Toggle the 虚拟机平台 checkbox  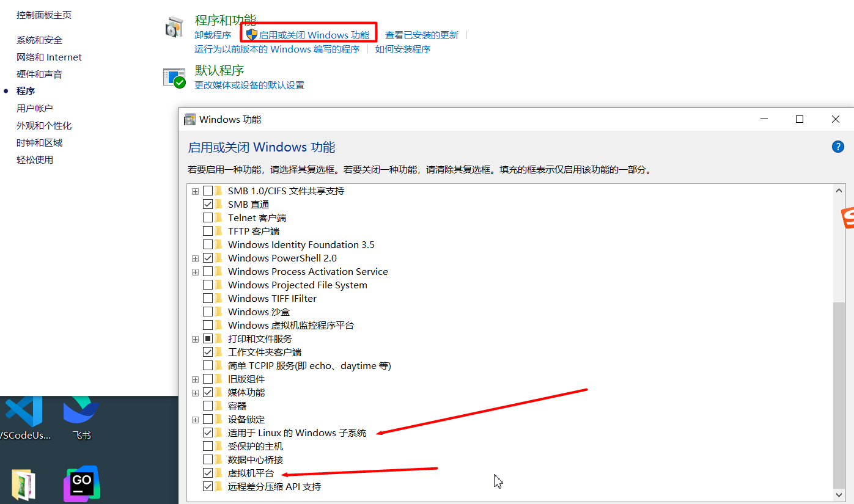click(x=208, y=473)
